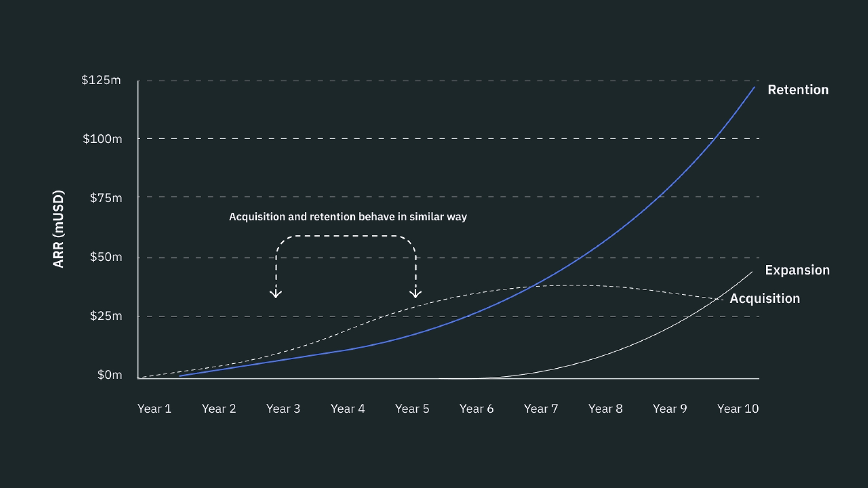Click the Year 8 axis label

pyautogui.click(x=605, y=409)
